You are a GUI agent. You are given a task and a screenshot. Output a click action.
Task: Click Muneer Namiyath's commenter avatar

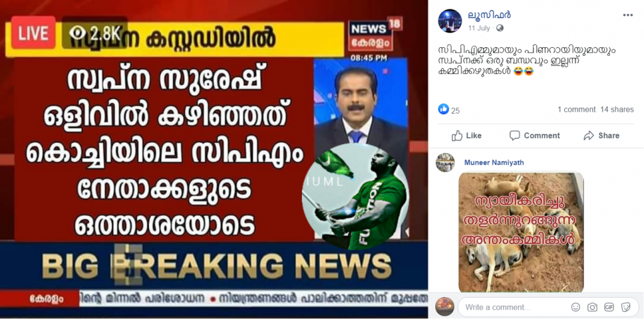click(445, 163)
